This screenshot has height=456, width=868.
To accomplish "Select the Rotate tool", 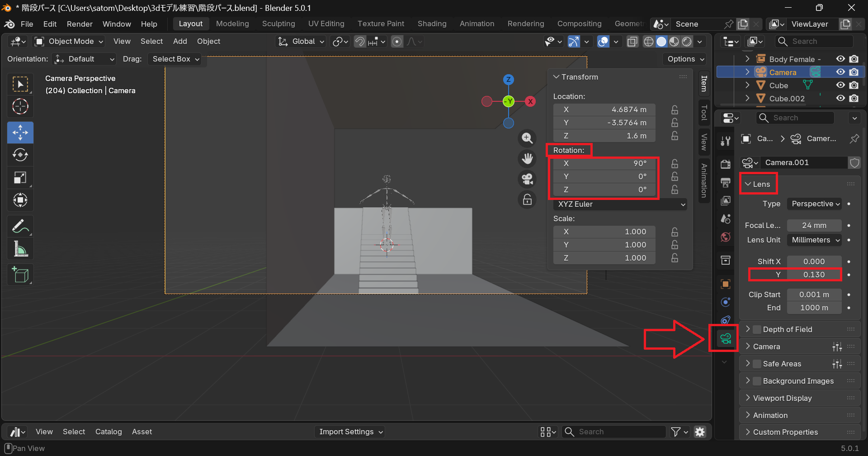I will pos(20,155).
